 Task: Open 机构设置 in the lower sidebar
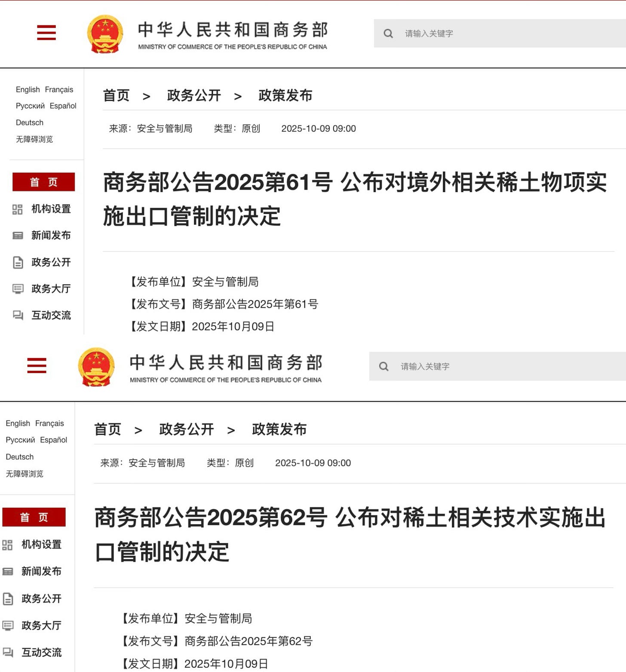coord(42,545)
